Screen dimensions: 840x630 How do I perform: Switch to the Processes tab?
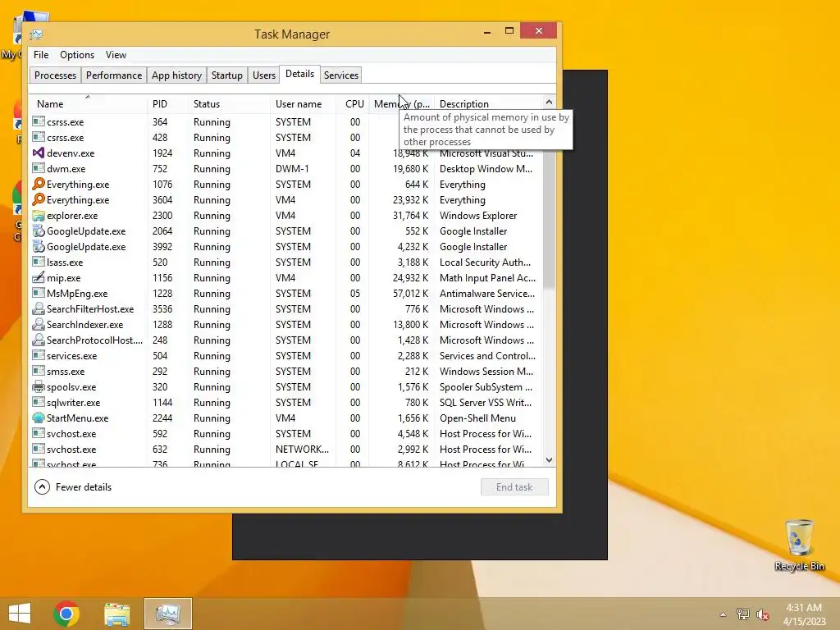55,75
